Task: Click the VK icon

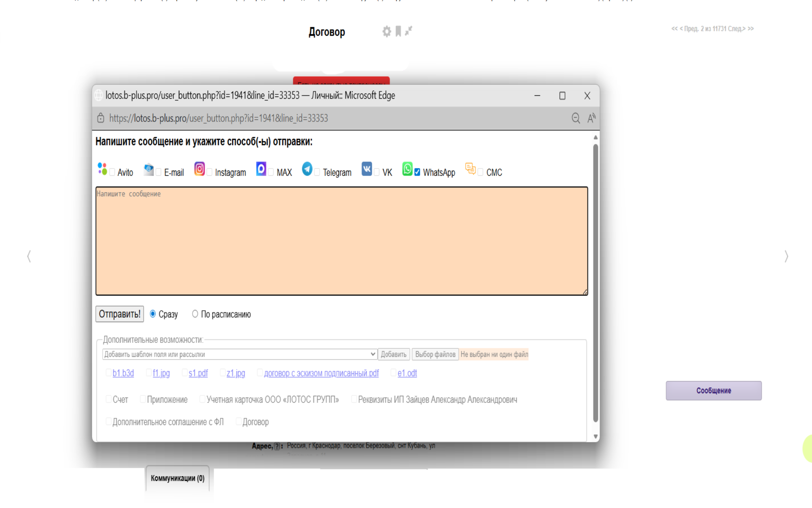Action: [x=367, y=168]
